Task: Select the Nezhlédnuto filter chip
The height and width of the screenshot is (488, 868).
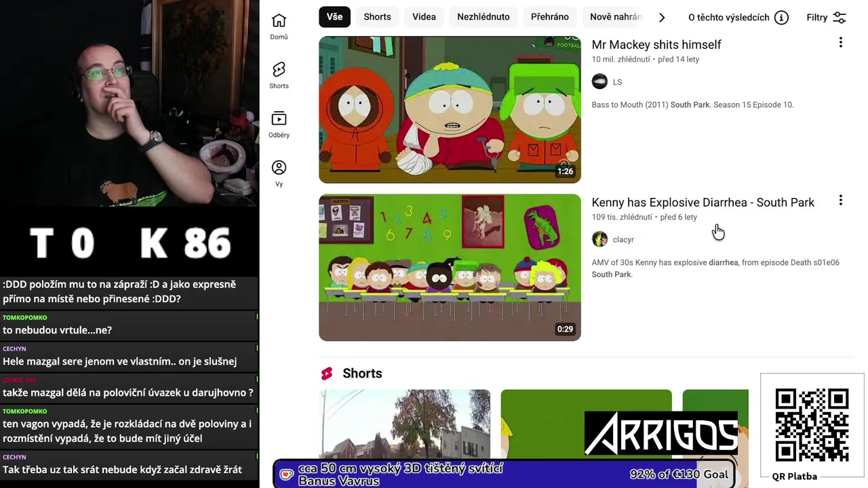Action: click(x=484, y=17)
